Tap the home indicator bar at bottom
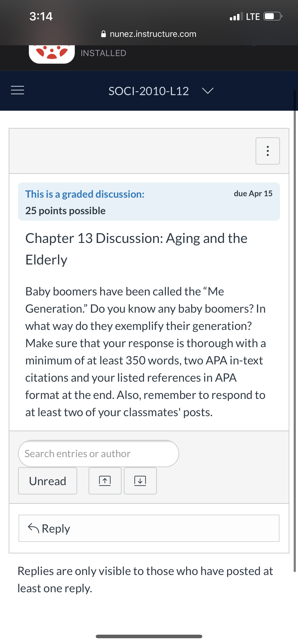Screen dimensions: 298x644 (149, 636)
